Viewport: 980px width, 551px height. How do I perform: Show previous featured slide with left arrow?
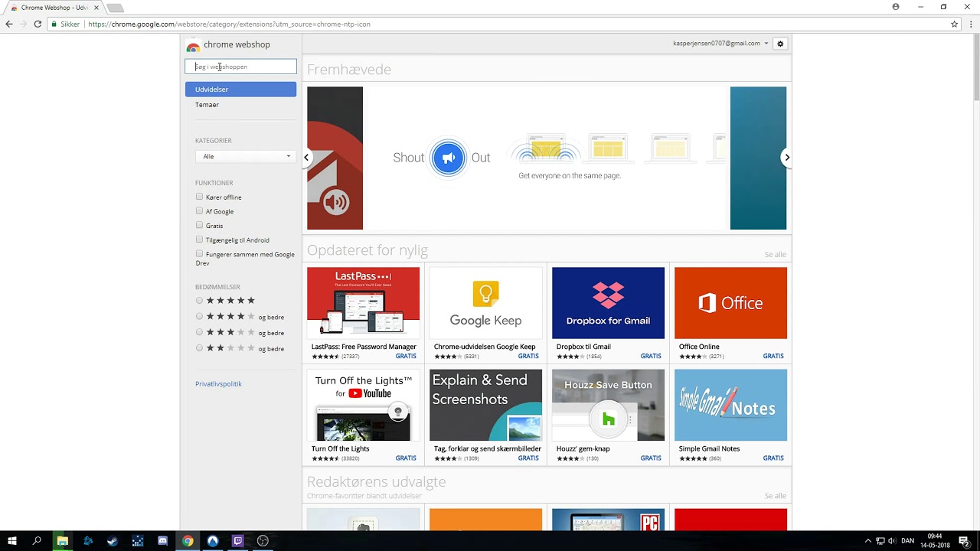tap(306, 158)
